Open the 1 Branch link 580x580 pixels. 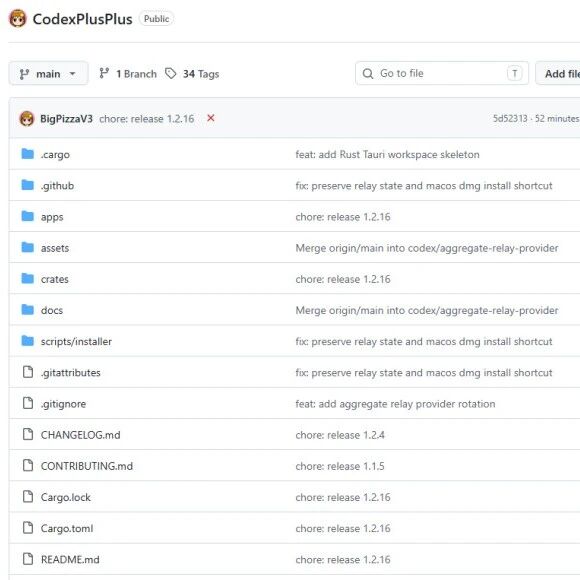coord(136,74)
